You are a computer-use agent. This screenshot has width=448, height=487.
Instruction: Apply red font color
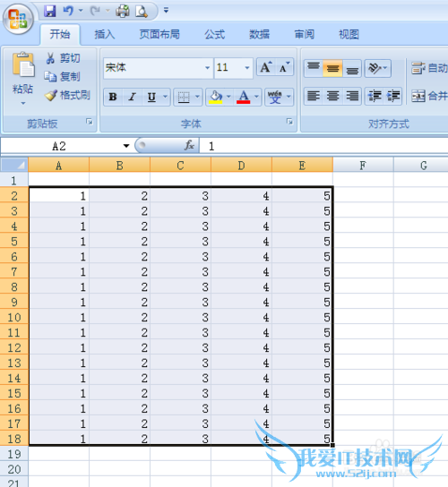click(244, 97)
